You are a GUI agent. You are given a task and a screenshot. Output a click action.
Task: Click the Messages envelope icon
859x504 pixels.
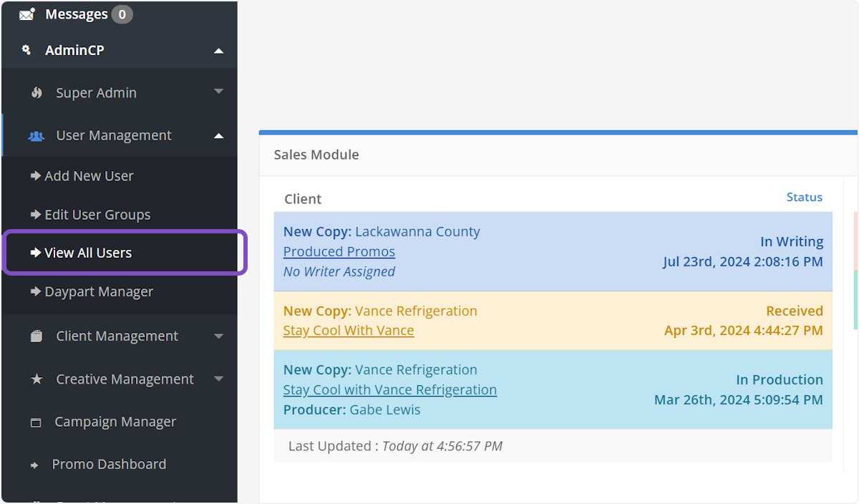(x=26, y=14)
